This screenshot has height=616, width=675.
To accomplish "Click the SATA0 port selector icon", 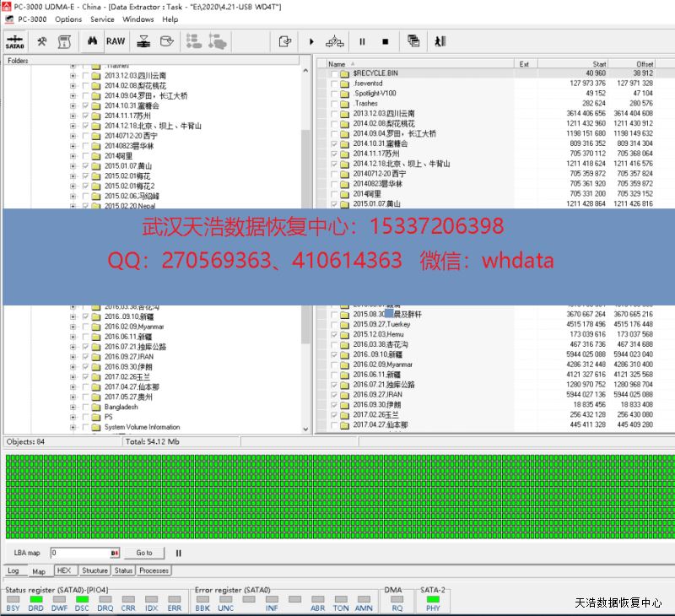I will tap(14, 41).
